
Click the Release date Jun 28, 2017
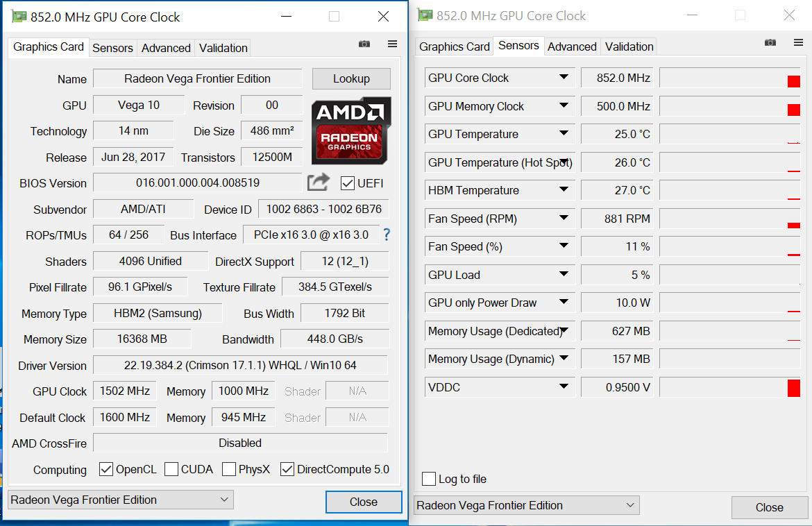point(134,157)
